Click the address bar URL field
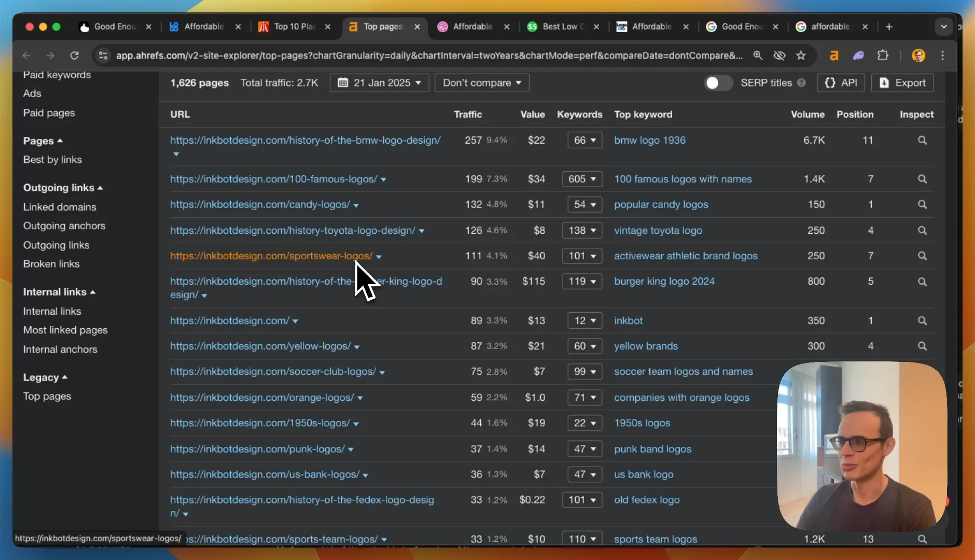This screenshot has width=975, height=560. coord(429,55)
